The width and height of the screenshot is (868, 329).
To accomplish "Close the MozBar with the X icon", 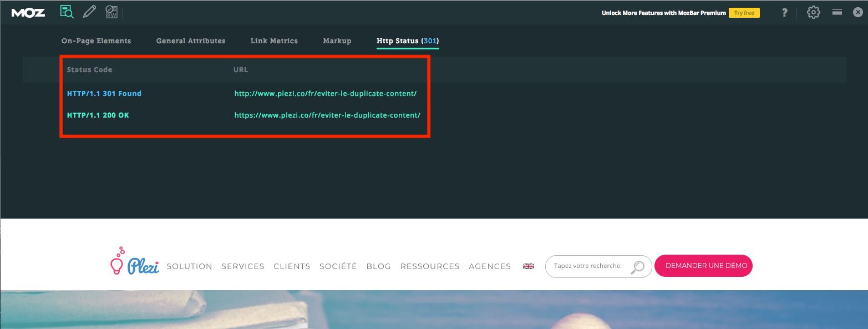I will [858, 12].
